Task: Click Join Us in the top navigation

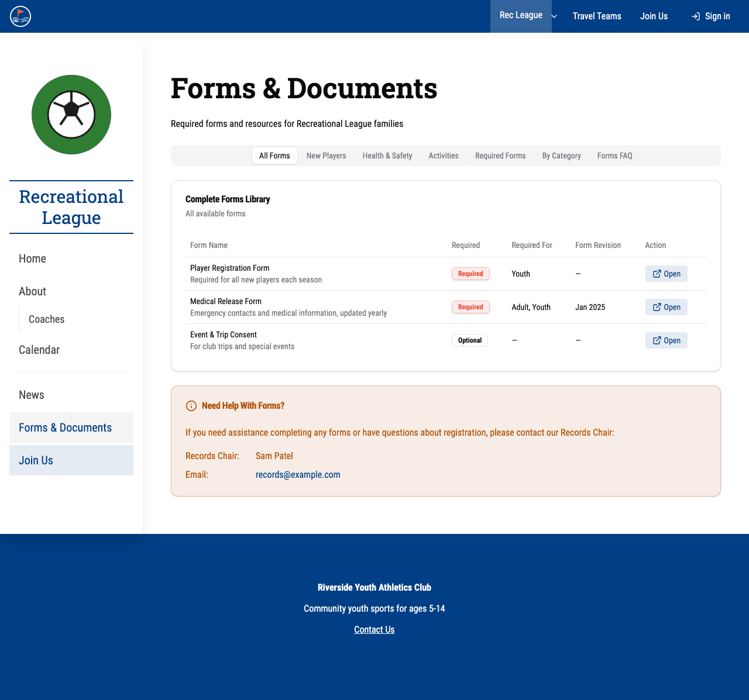Action: click(x=654, y=16)
